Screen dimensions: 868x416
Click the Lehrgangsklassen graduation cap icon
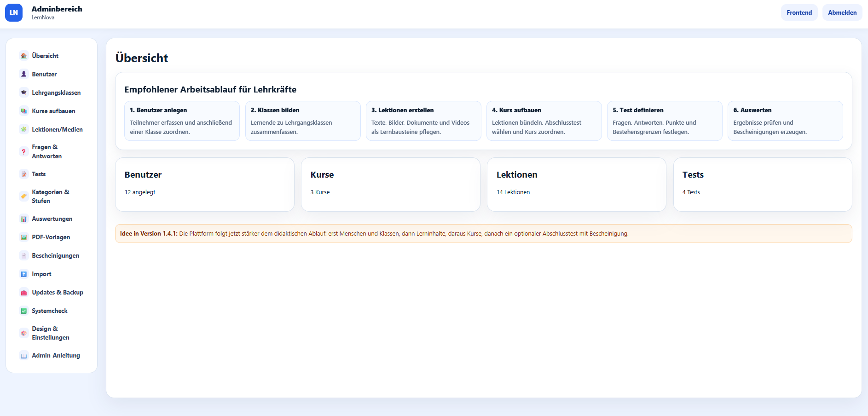tap(24, 92)
